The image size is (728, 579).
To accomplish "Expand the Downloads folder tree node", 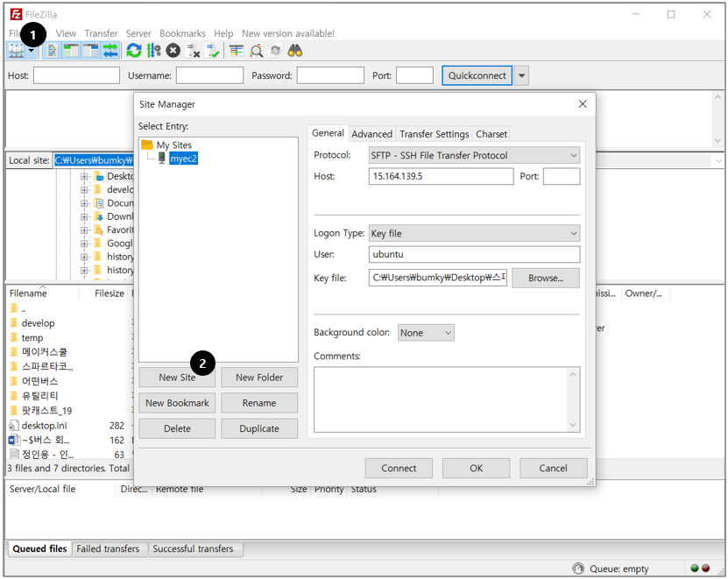I will tap(84, 217).
